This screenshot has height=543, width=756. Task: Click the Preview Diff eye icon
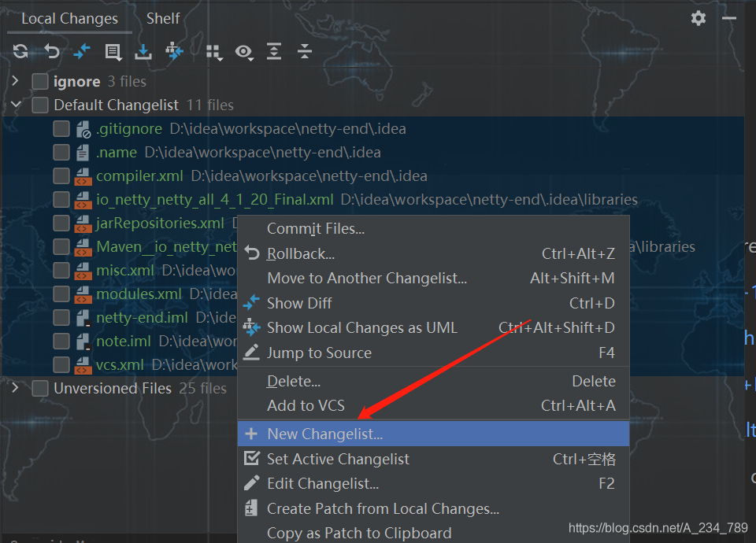coord(244,52)
